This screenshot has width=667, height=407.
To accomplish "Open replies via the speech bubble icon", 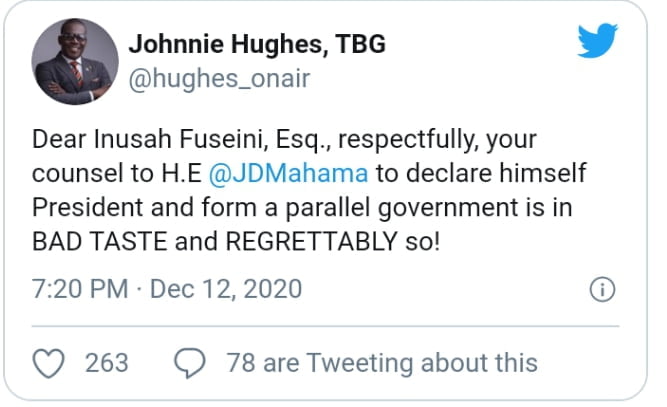I will point(190,363).
